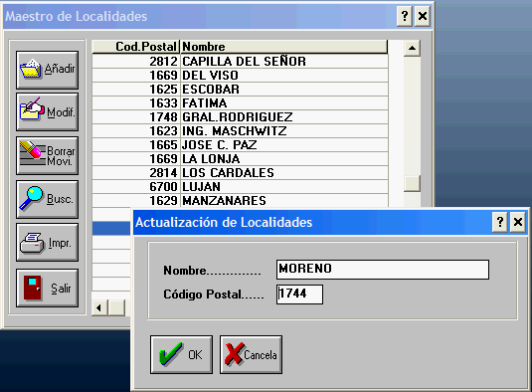532x392 pixels.
Task: Click the list's scroll up arrow
Action: click(412, 48)
